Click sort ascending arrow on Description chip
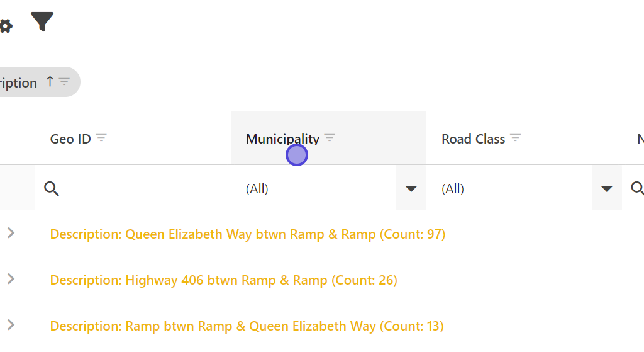Screen dimensions: 644x352 pyautogui.click(x=50, y=82)
